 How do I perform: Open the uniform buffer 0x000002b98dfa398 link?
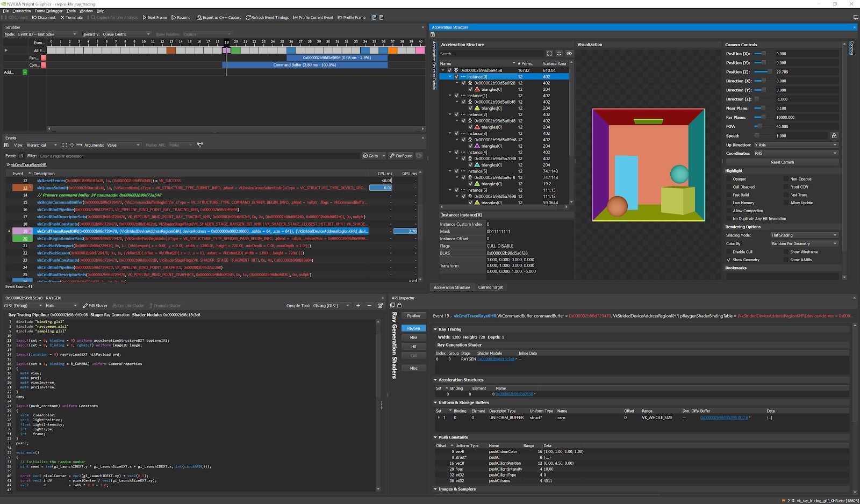point(724,417)
